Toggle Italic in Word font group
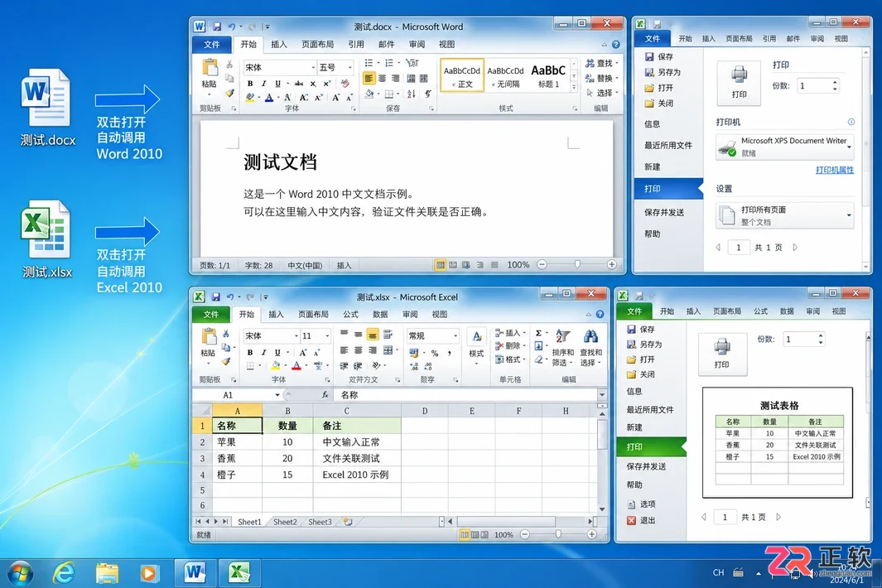This screenshot has width=882, height=588. tap(263, 84)
